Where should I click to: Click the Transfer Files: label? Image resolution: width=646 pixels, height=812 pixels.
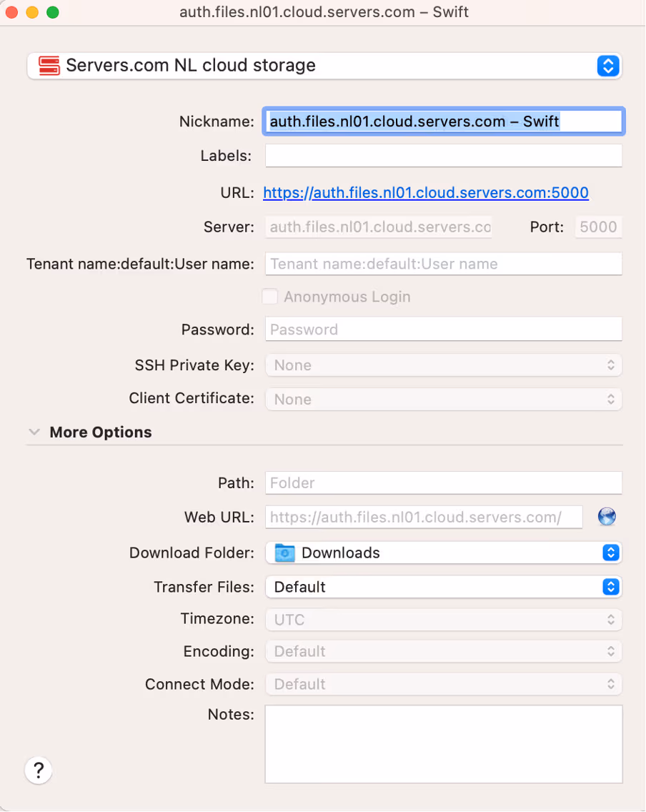tap(204, 587)
